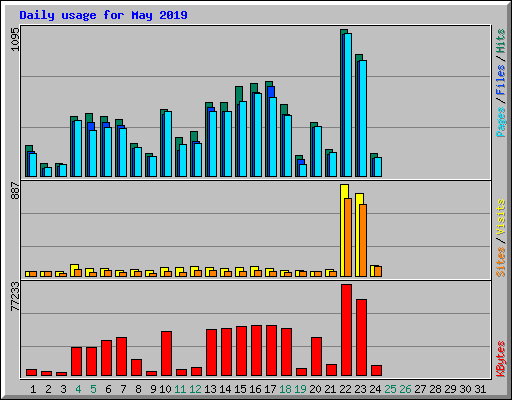Image resolution: width=512 pixels, height=400 pixels.
Task: Click day 27 on the axis
Action: [x=420, y=389]
